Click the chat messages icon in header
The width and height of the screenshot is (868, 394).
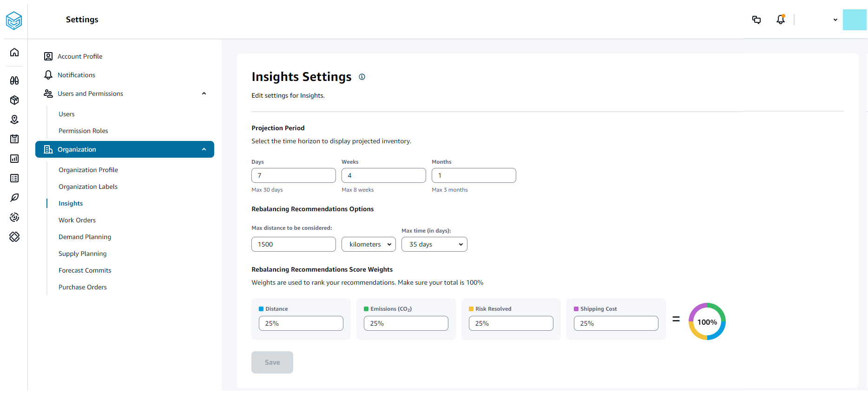click(x=756, y=20)
